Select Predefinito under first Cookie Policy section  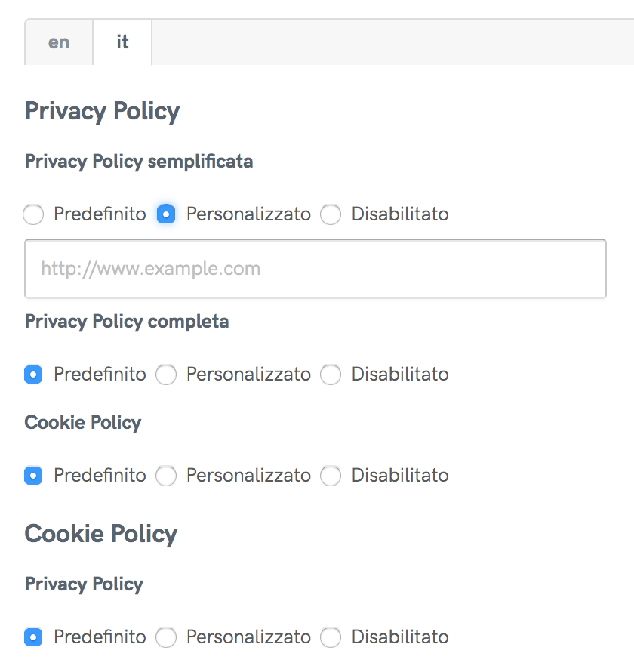click(33, 476)
